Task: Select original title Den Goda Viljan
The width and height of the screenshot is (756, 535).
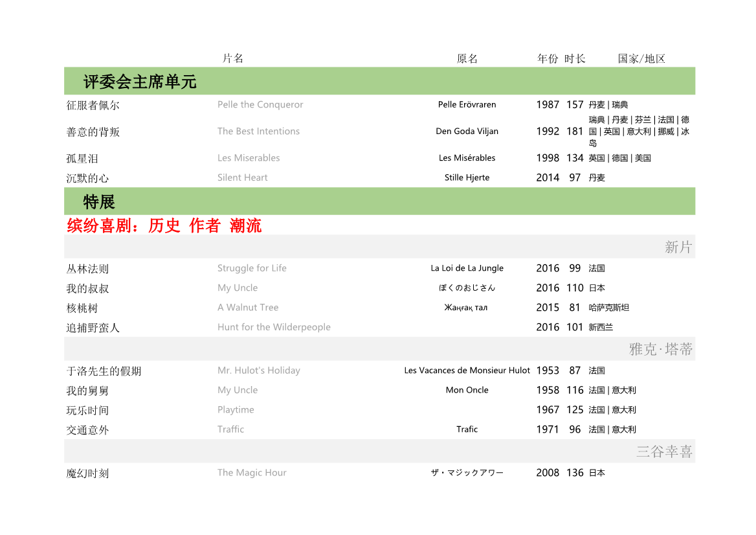Action: click(467, 131)
